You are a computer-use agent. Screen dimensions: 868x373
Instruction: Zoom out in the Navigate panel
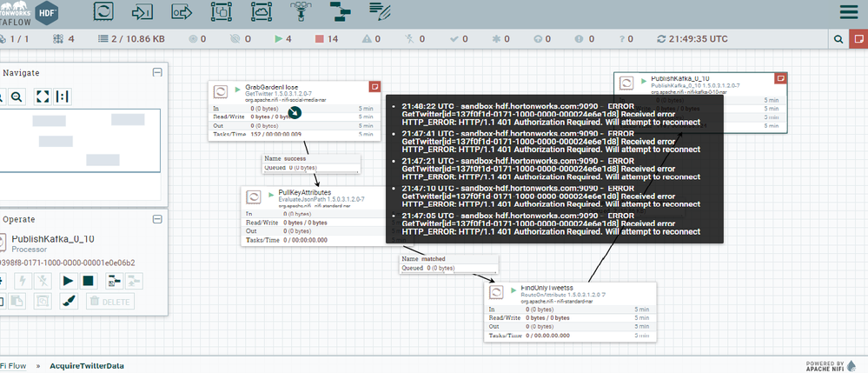[x=17, y=97]
